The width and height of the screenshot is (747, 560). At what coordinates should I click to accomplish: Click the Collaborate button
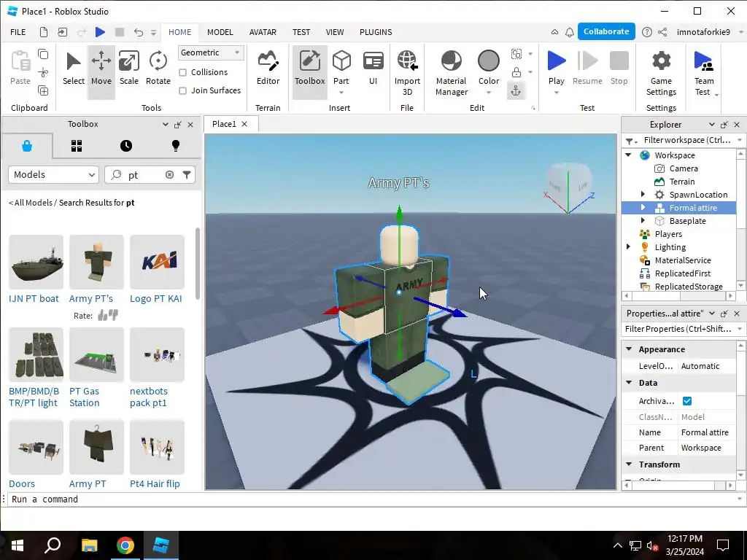pyautogui.click(x=606, y=31)
